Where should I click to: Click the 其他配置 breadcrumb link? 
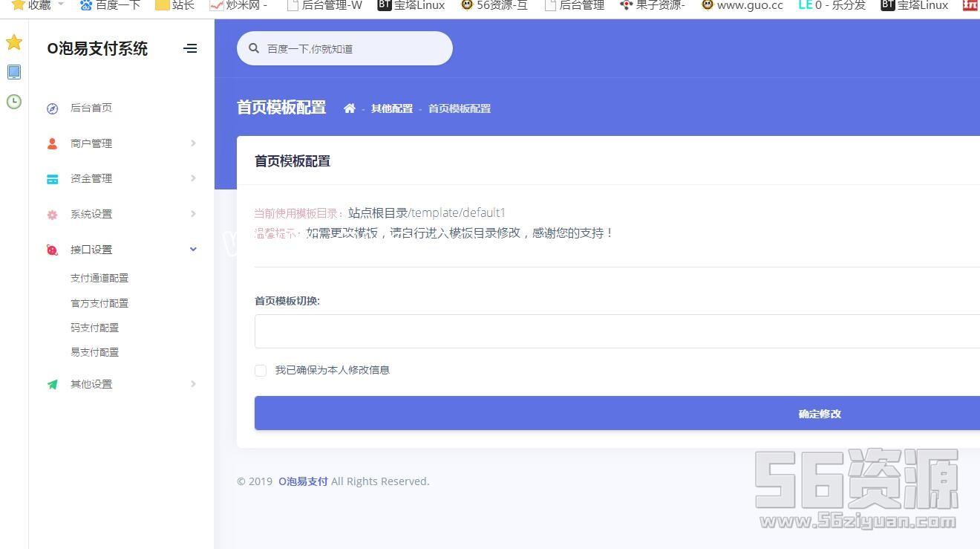point(392,108)
